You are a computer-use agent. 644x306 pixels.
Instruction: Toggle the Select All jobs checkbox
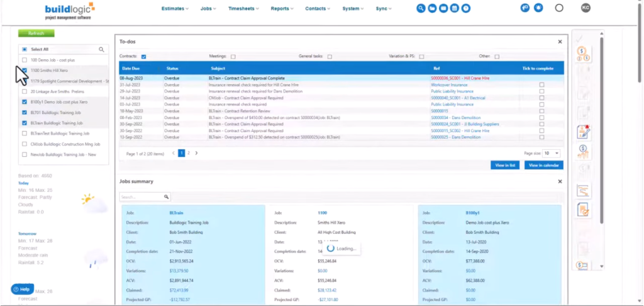pyautogui.click(x=25, y=49)
